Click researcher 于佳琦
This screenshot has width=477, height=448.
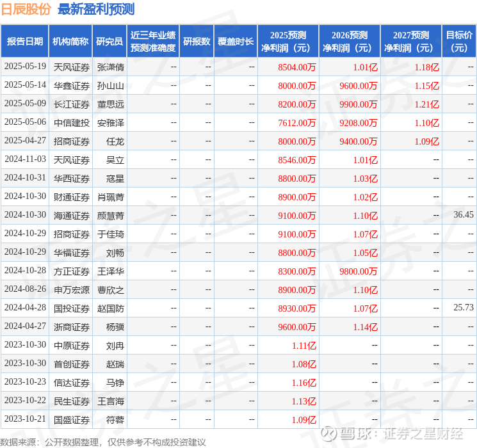coord(111,234)
